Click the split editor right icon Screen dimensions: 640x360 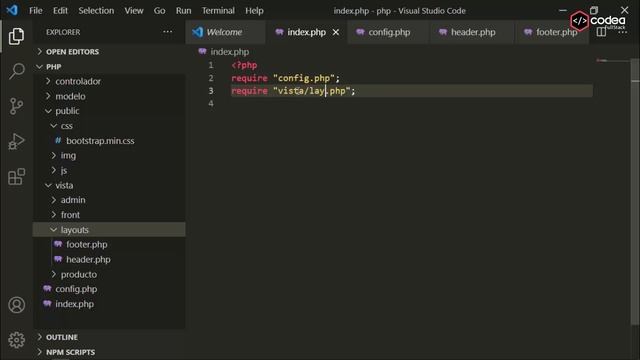(x=601, y=32)
